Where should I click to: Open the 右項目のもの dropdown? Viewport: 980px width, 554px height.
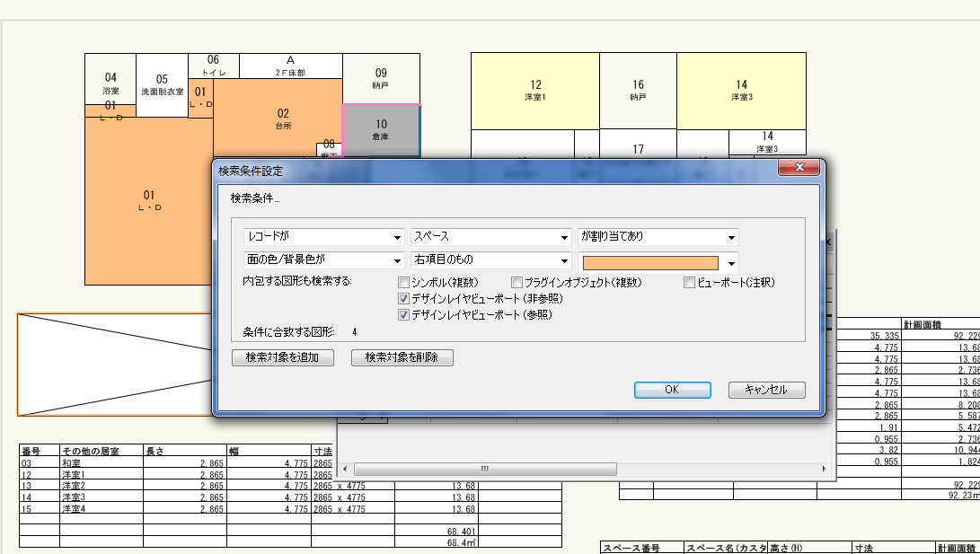490,261
